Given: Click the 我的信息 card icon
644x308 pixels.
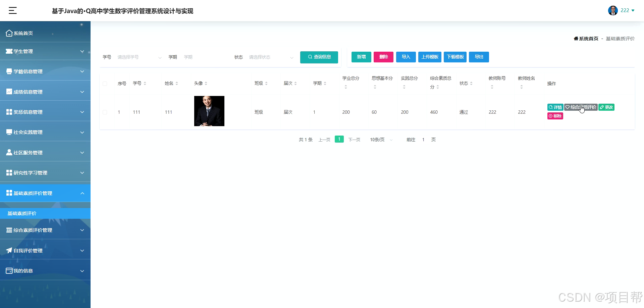Looking at the screenshot, I should point(9,271).
